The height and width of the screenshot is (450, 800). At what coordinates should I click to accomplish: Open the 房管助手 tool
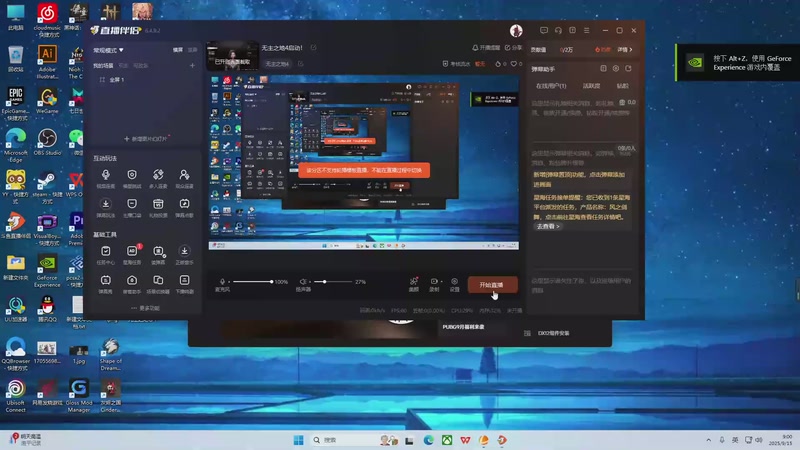click(x=132, y=284)
